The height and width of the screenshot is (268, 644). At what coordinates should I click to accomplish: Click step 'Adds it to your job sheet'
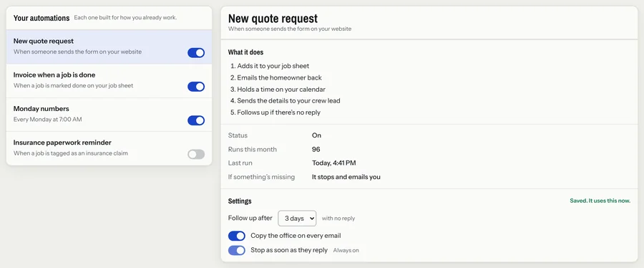(x=273, y=66)
